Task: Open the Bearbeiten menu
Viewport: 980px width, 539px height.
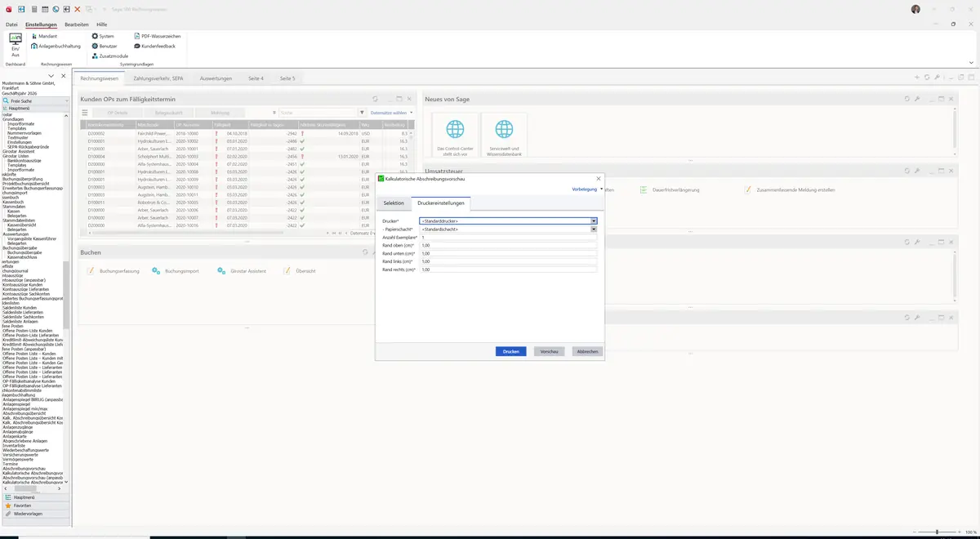Action: (77, 24)
